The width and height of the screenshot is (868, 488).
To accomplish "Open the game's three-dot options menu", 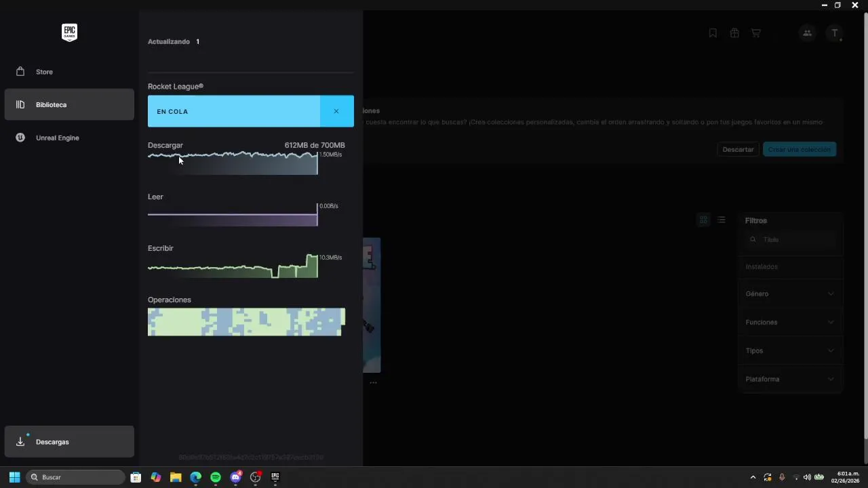I will pos(373,383).
